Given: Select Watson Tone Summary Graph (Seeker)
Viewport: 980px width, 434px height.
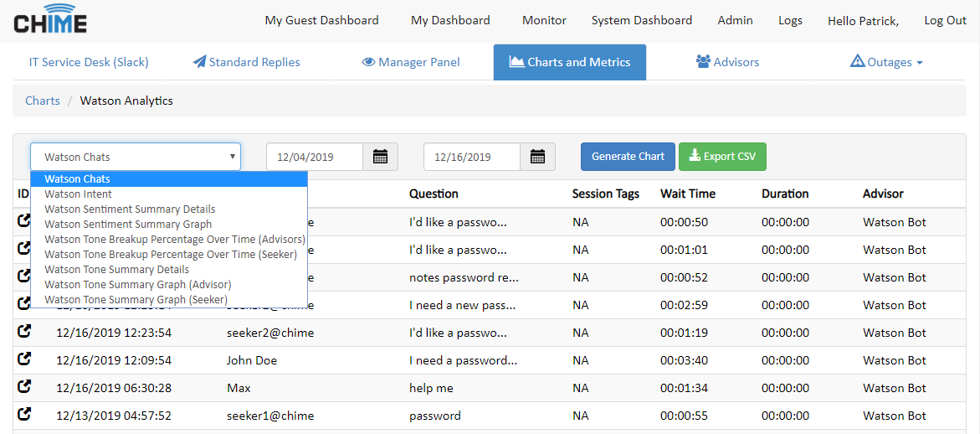Looking at the screenshot, I should [x=169, y=300].
